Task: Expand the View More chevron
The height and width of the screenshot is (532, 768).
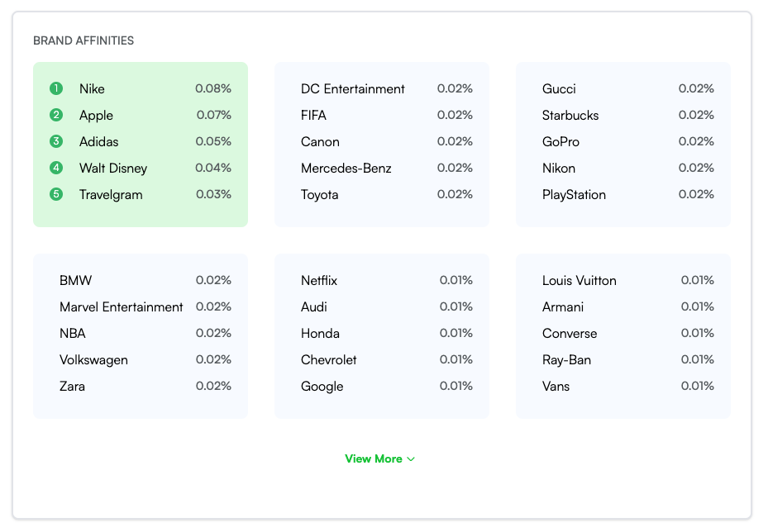Action: [412, 458]
